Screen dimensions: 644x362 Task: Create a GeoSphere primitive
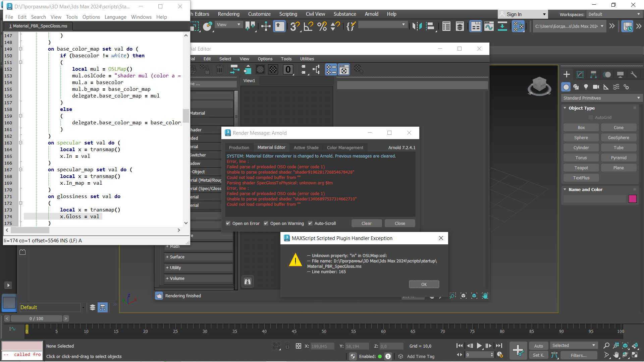619,137
